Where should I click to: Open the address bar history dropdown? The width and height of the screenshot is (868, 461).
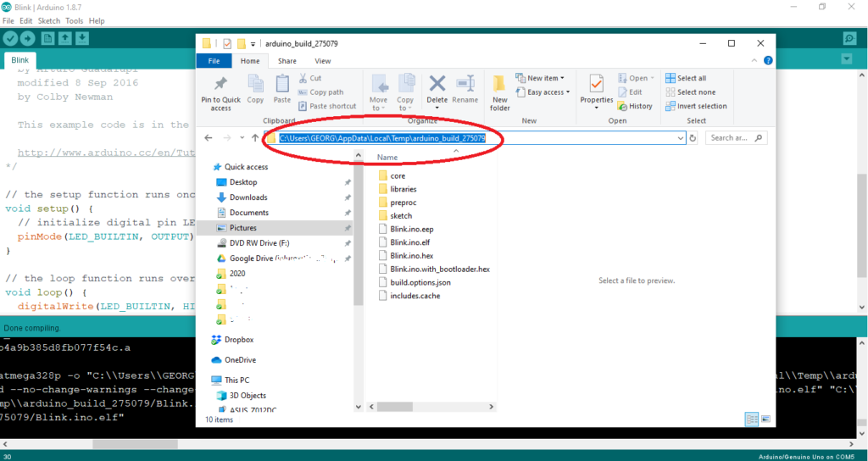681,137
